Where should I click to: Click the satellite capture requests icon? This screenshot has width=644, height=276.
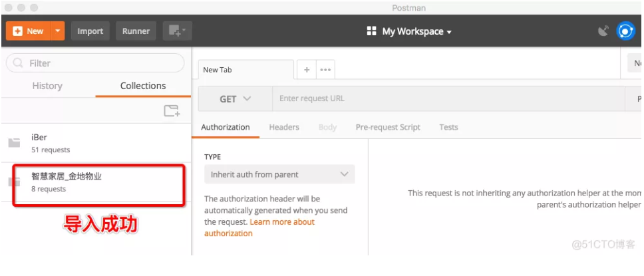click(x=603, y=31)
